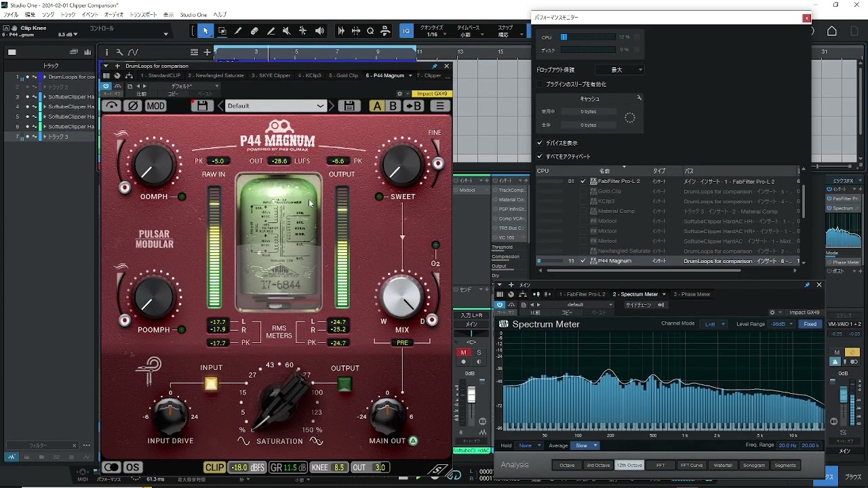The height and width of the screenshot is (488, 868).
Task: Enable the plugin sleep checkbox
Action: [540, 84]
